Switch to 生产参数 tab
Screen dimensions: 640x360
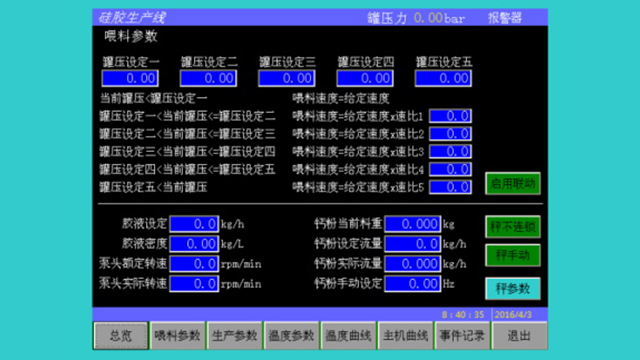click(234, 336)
